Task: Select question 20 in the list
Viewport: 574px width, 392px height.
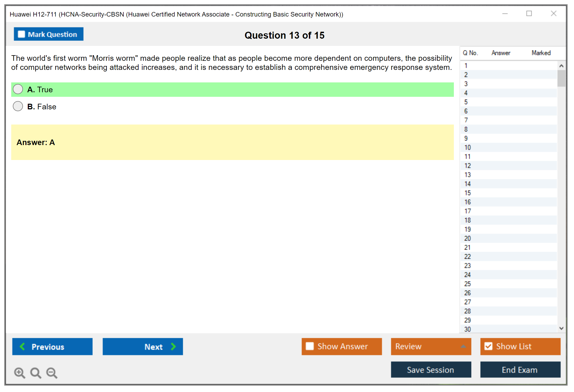Action: click(x=467, y=238)
